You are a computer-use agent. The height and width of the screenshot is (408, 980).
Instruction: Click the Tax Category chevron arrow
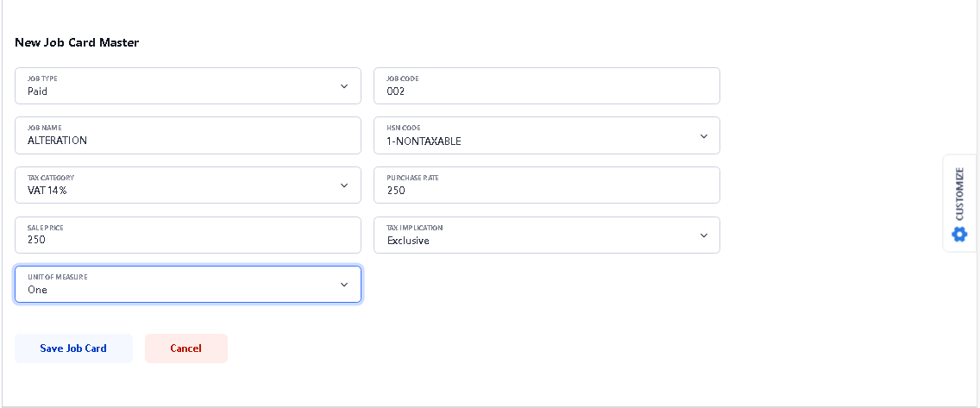pos(343,185)
